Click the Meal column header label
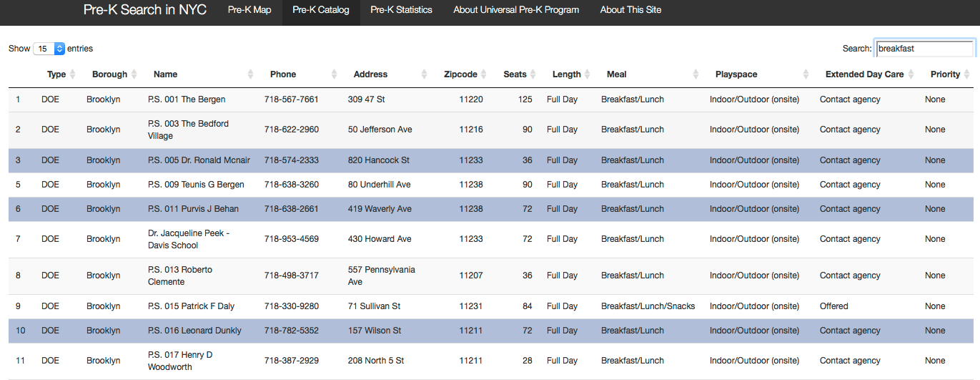This screenshot has width=980, height=380. click(616, 74)
